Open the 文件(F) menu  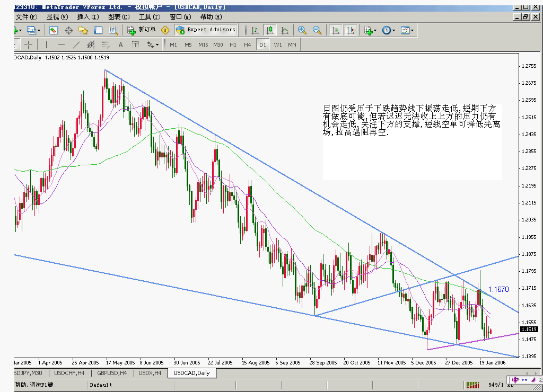pos(27,16)
